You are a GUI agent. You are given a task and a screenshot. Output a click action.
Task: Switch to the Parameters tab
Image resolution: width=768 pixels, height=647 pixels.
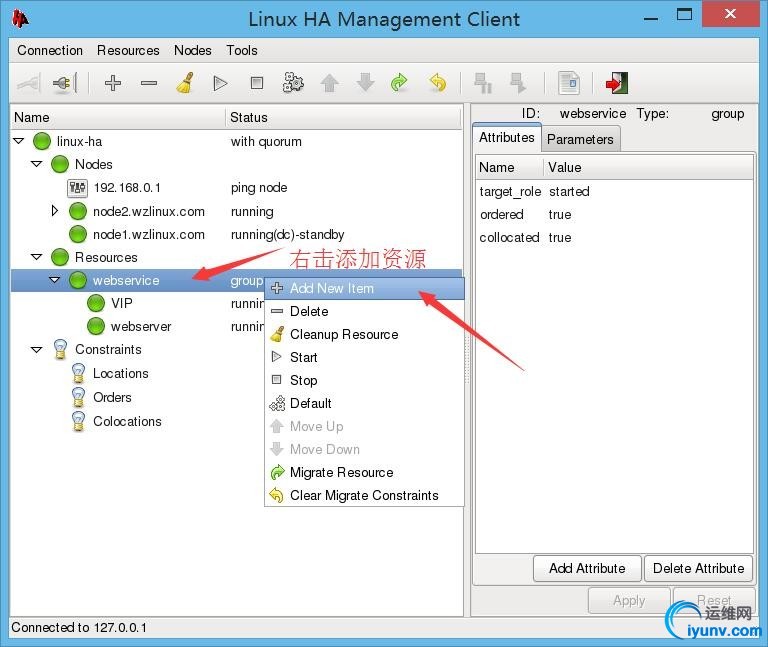(580, 140)
